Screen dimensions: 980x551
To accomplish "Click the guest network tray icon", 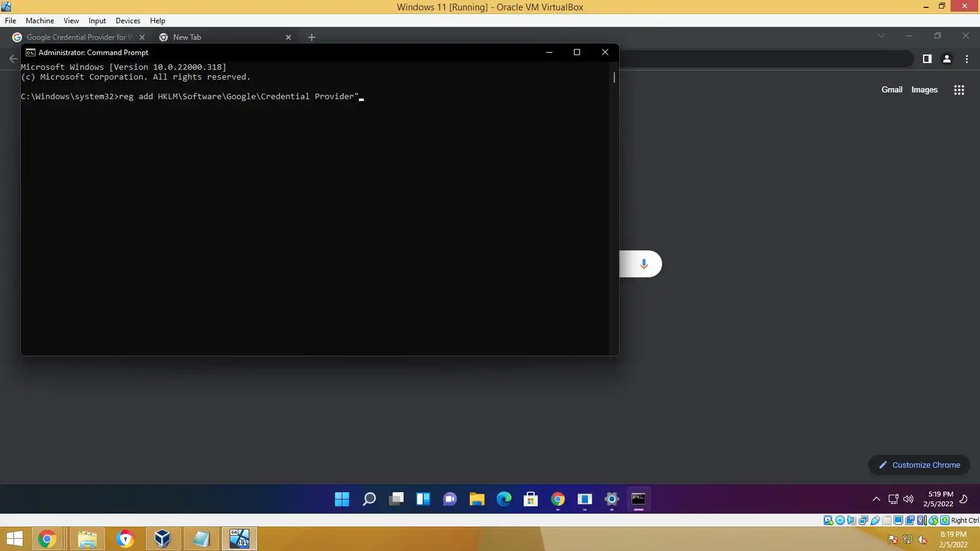I will pyautogui.click(x=894, y=499).
